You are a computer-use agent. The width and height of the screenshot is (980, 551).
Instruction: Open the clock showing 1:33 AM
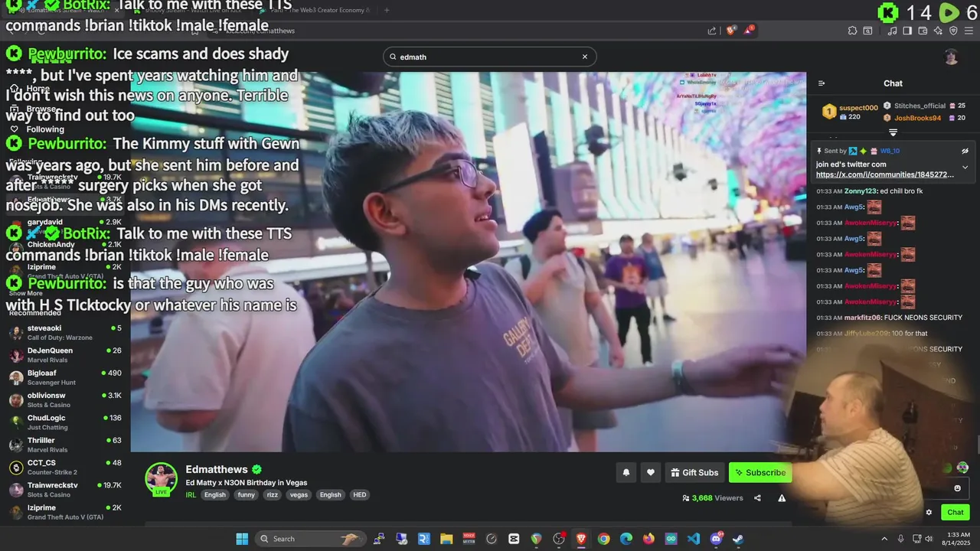point(958,539)
